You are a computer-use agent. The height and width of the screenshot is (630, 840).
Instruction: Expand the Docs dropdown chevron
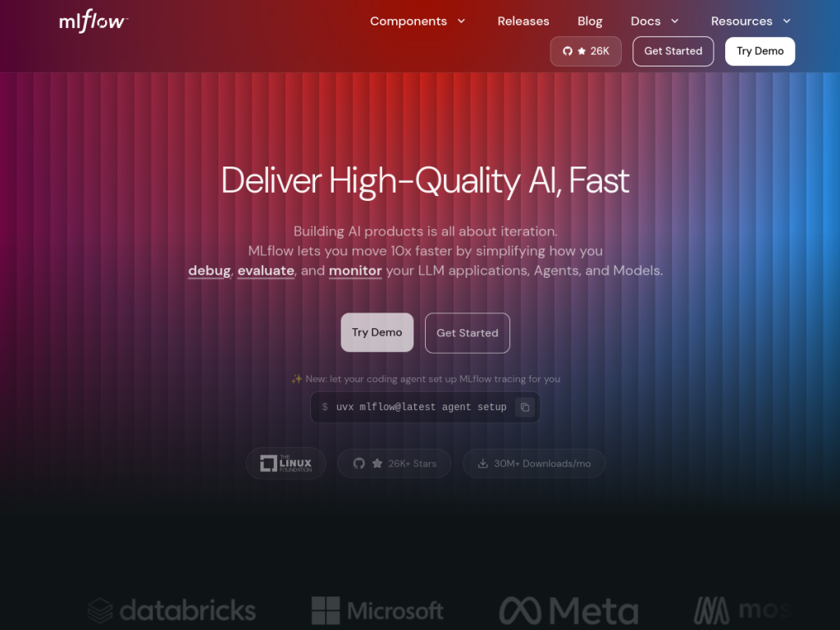point(675,21)
